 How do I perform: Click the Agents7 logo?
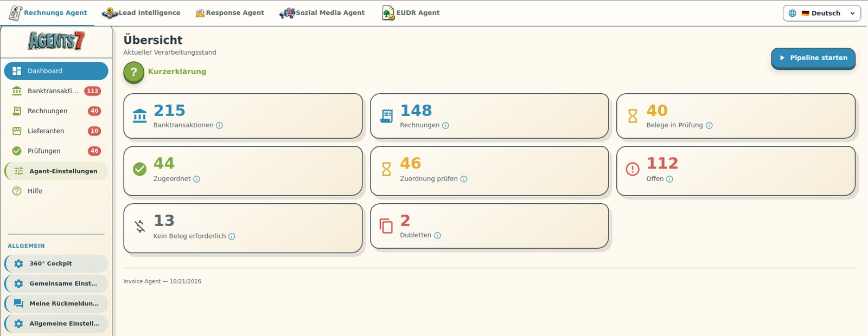[x=56, y=41]
